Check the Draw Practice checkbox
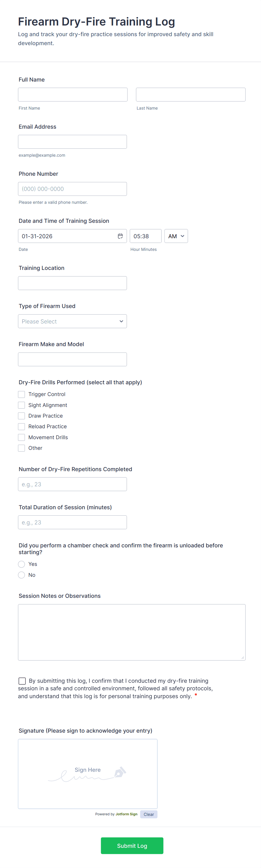Screen dimensions: 261x868 tap(21, 415)
